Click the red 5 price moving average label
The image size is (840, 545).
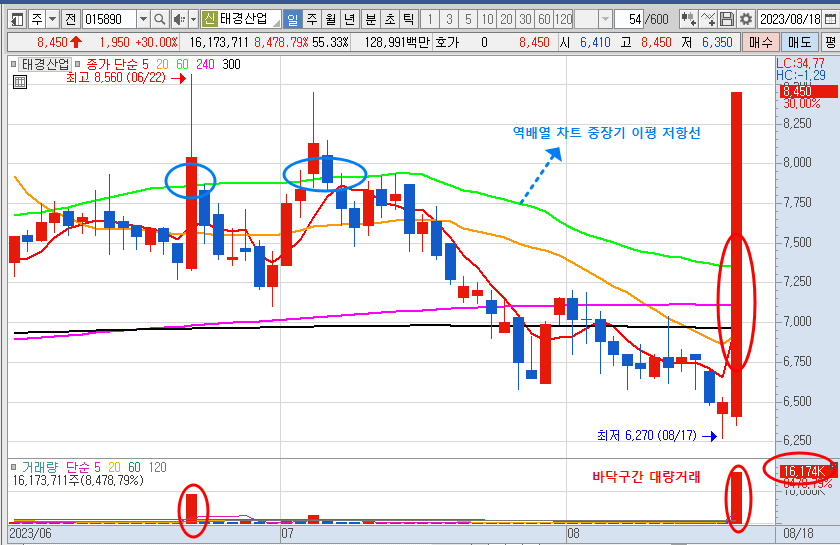145,64
